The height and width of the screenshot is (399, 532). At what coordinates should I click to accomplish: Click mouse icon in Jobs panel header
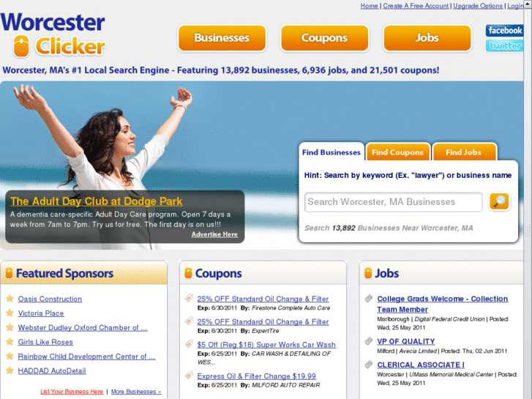coord(368,273)
